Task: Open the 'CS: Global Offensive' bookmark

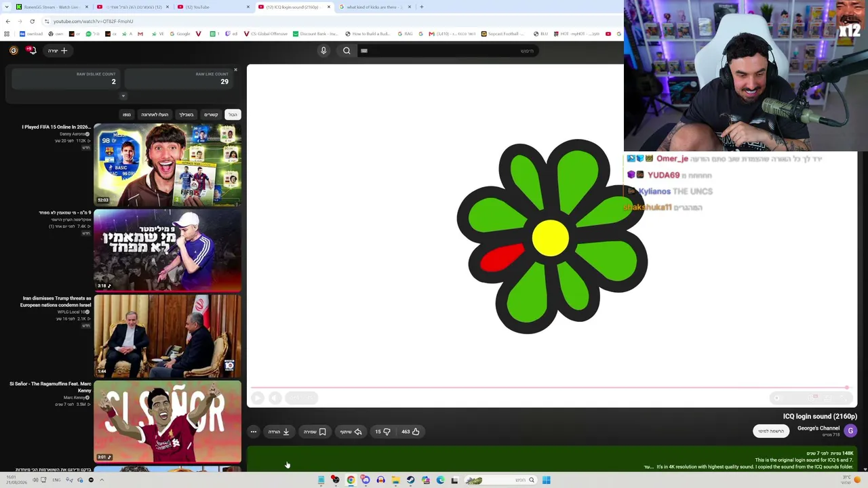Action: [x=265, y=34]
